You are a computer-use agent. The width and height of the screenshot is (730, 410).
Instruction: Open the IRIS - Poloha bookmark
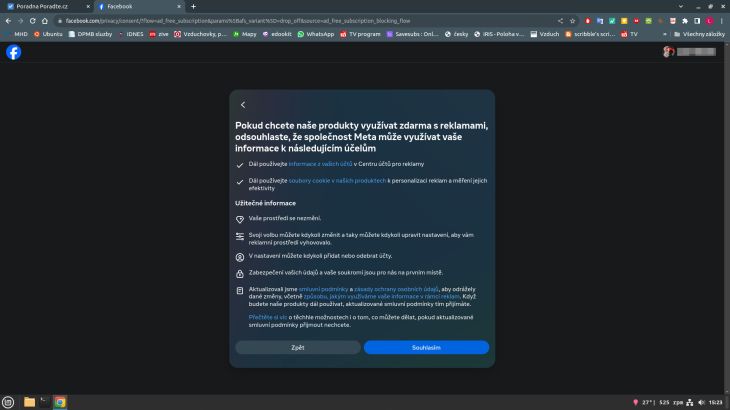tap(499, 34)
